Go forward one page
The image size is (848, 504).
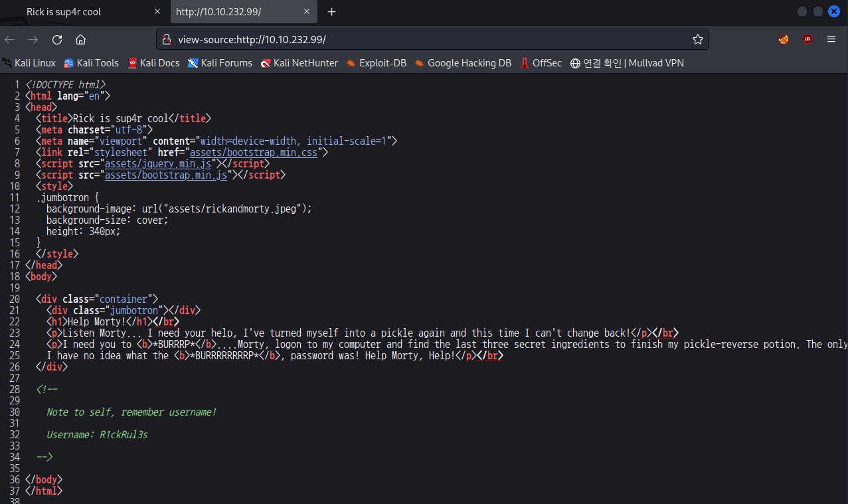(33, 39)
